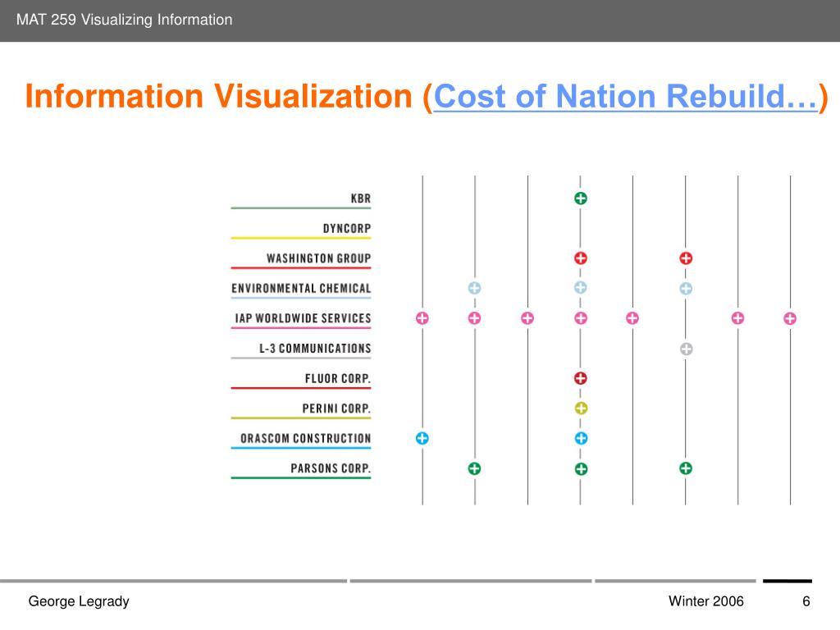Screen dimensions: 840x630
Task: Select third pink plus in IAP Worldwide Services row
Action: [x=527, y=318]
